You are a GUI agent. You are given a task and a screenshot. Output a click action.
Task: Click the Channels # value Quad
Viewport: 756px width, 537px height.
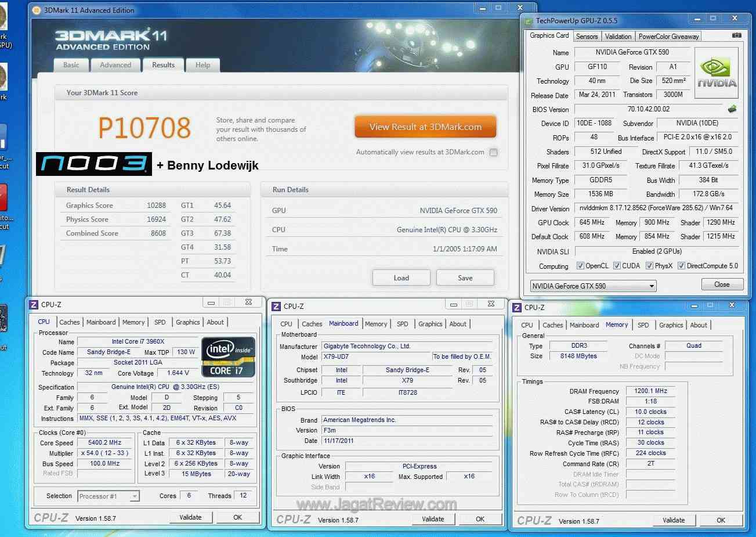[693, 345]
